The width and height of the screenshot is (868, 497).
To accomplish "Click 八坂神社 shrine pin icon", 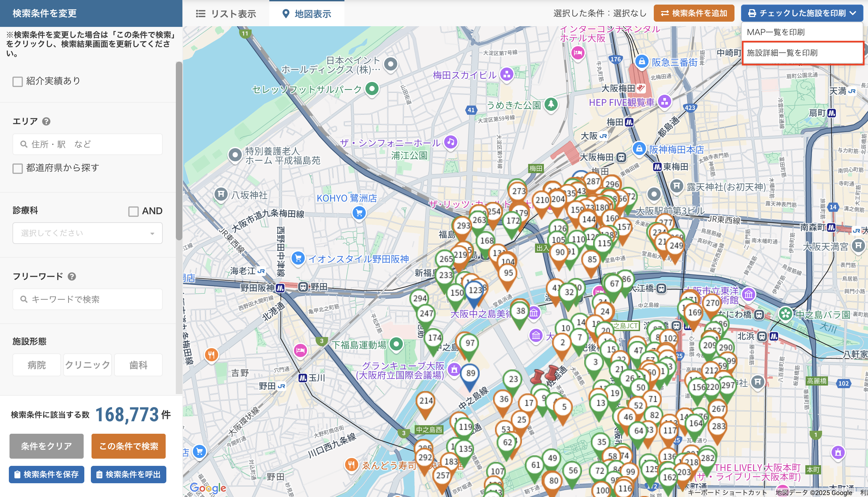I will coord(221,194).
